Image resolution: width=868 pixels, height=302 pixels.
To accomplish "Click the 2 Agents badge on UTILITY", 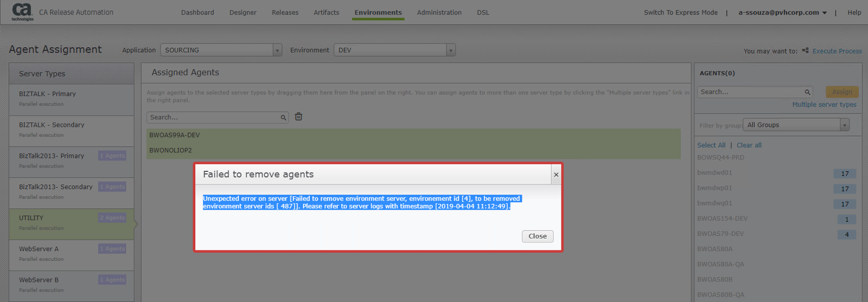I will point(112,218).
